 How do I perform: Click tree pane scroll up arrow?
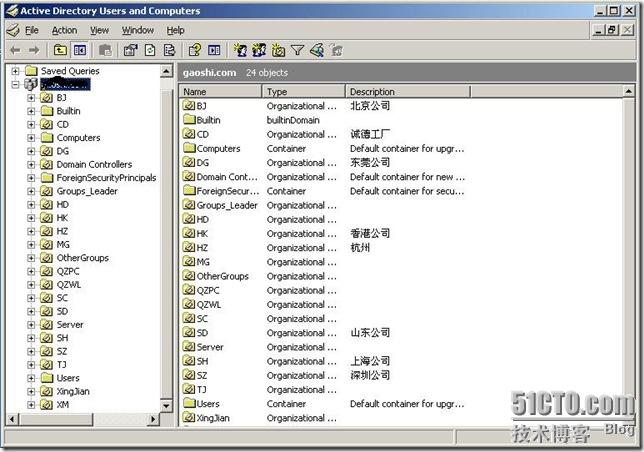[166, 71]
